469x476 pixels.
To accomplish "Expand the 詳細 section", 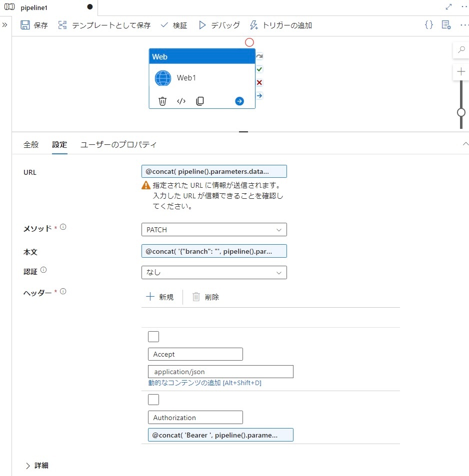I will coord(37,466).
